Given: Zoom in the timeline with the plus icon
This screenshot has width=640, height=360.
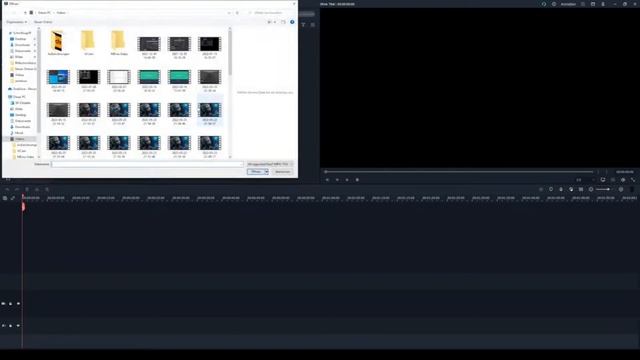Looking at the screenshot, I should click(x=621, y=189).
